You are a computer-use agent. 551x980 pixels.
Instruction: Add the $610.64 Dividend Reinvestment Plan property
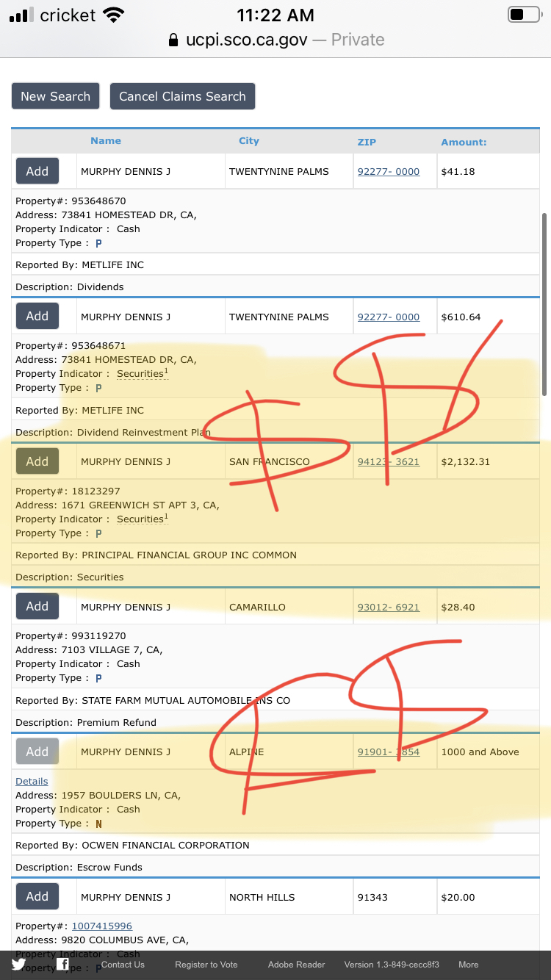(x=37, y=316)
